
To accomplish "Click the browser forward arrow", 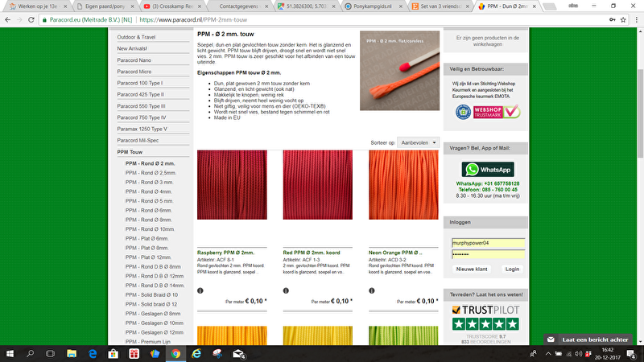I will [19, 19].
